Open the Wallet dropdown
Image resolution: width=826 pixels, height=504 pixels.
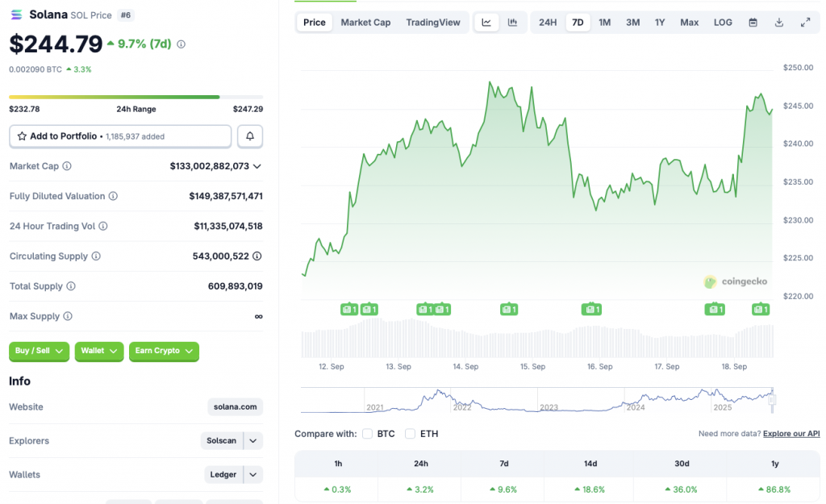click(x=99, y=351)
